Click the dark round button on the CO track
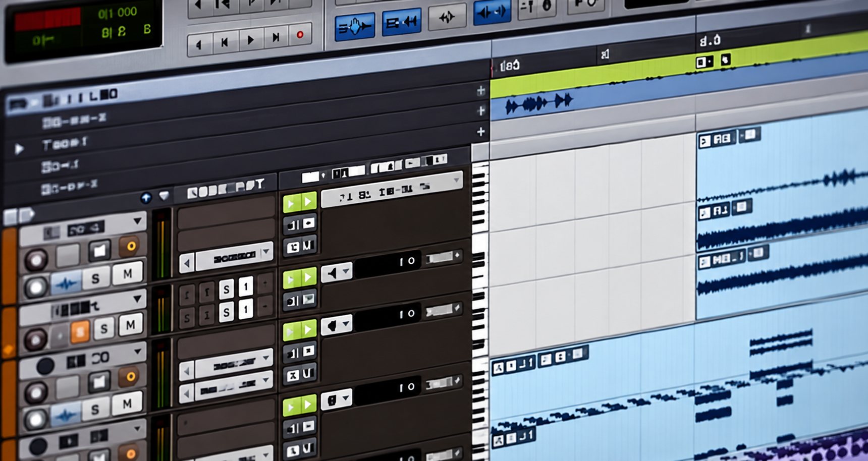 44,366
